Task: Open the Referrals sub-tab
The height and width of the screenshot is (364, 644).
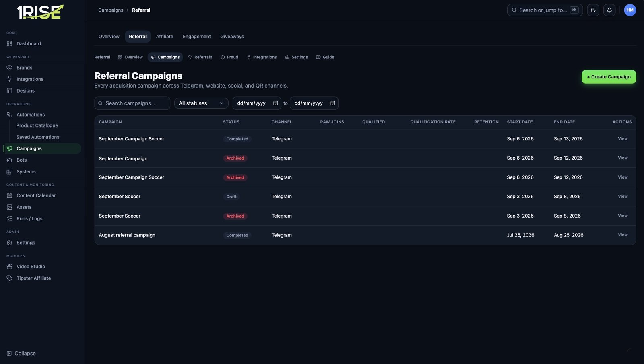Action: point(200,57)
